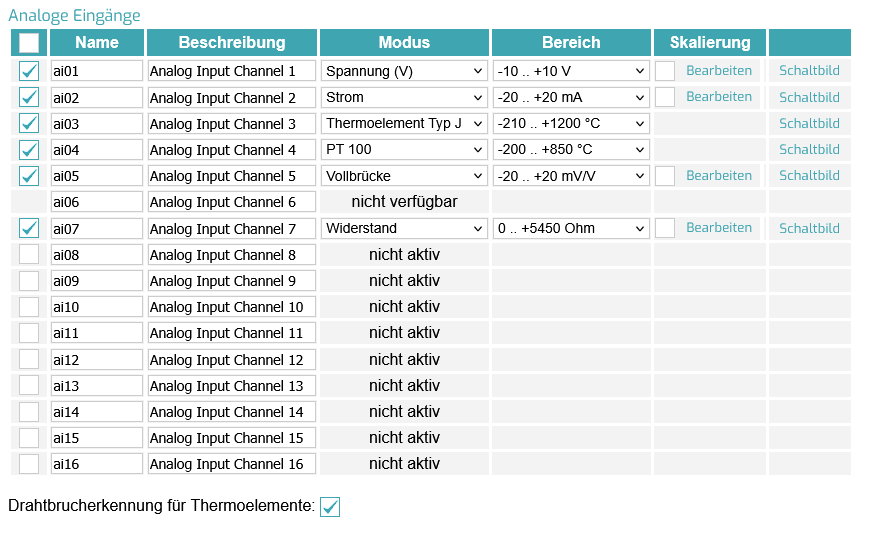The width and height of the screenshot is (874, 533).
Task: Expand the 0 .. +5450 Ohm range dropdown
Action: [x=571, y=229]
